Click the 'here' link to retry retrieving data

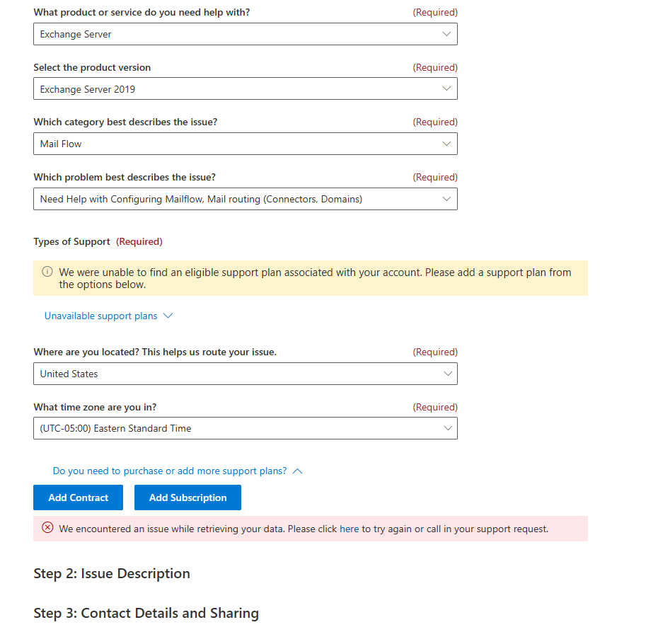pos(349,529)
